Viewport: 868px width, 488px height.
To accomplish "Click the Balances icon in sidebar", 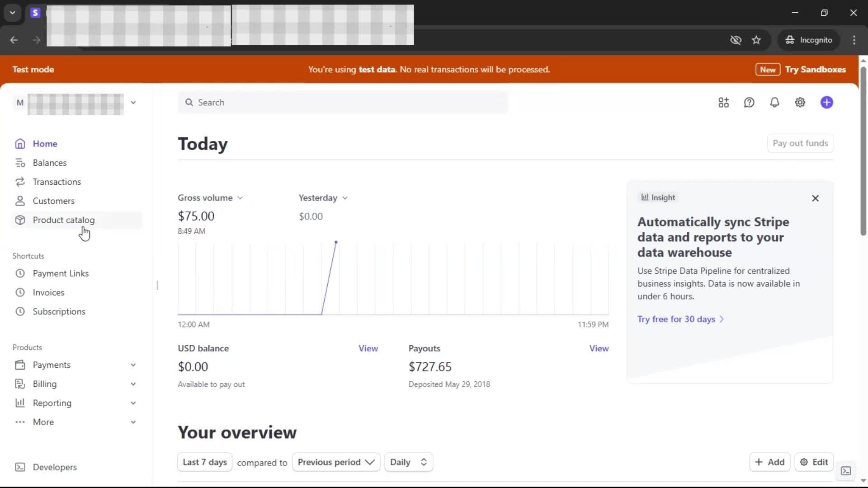I will [x=20, y=163].
